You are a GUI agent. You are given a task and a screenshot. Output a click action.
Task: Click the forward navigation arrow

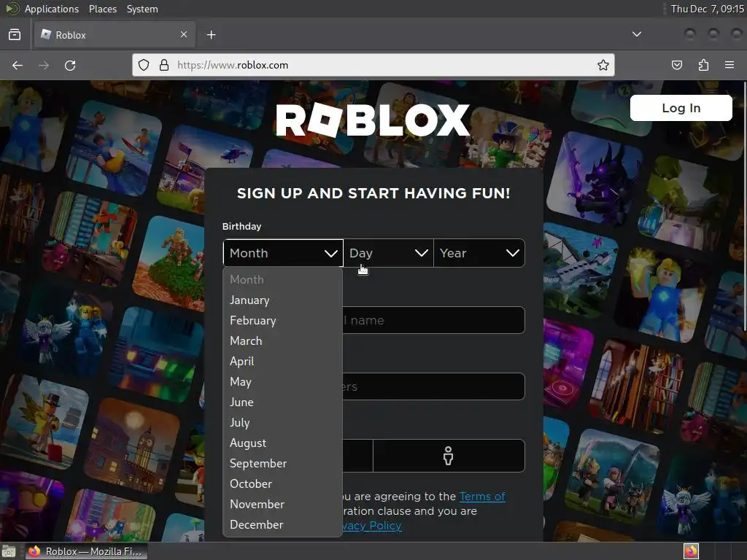coord(44,65)
